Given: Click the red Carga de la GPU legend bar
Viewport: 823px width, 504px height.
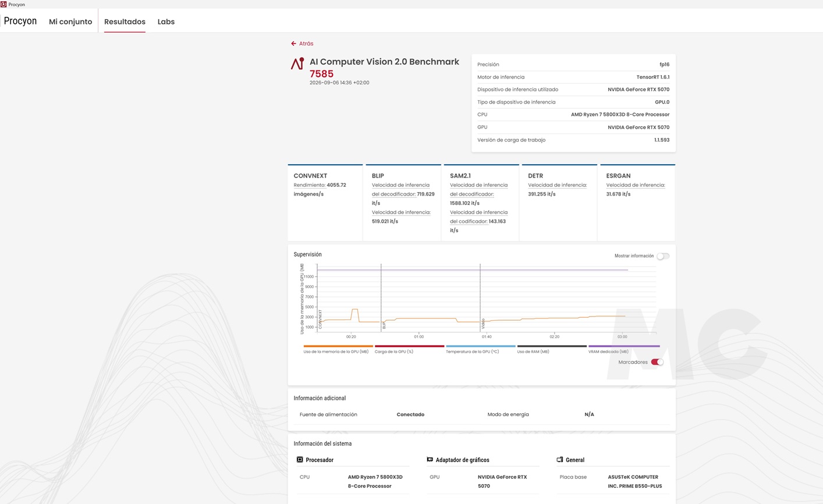Looking at the screenshot, I should click(x=409, y=346).
